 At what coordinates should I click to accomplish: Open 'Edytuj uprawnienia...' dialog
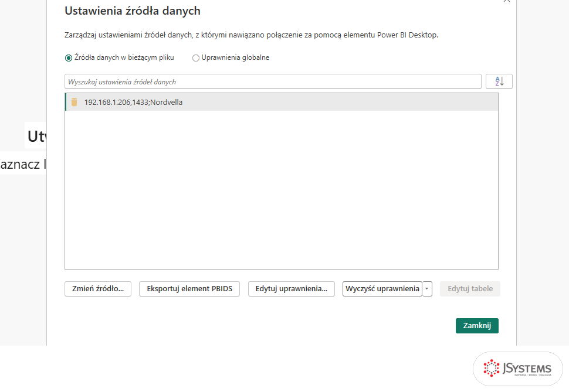point(292,289)
